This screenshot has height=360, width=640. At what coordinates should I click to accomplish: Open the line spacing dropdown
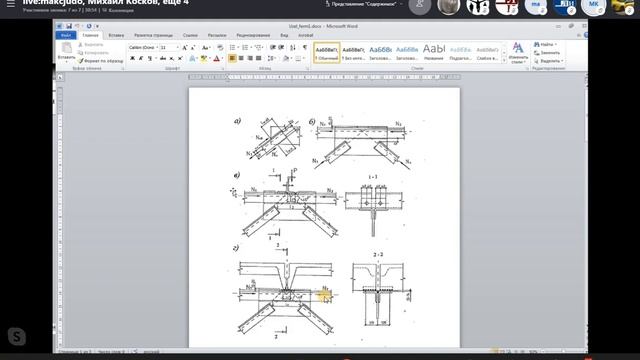pyautogui.click(x=271, y=59)
